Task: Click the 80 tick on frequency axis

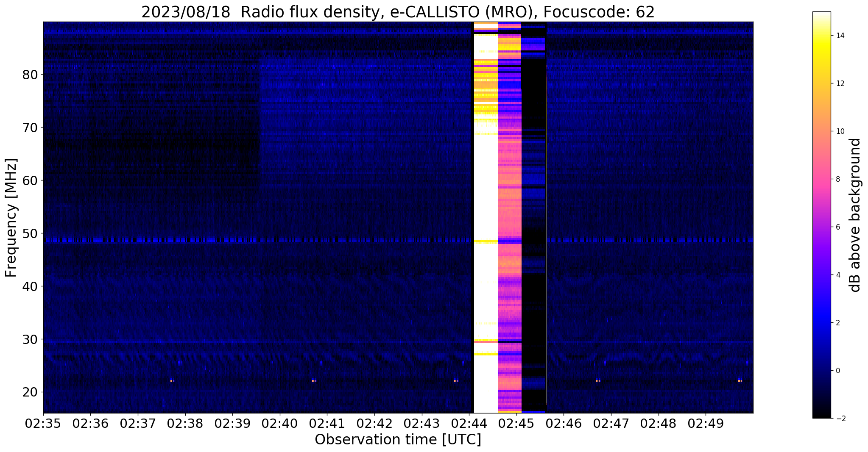Action: (x=30, y=75)
